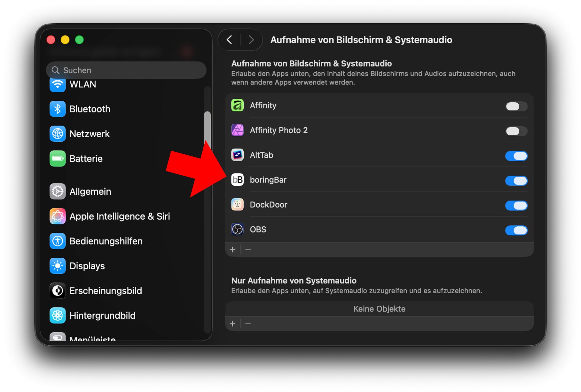Click the Bedienungshilfen accessibility icon
This screenshot has height=392, width=581.
57,241
